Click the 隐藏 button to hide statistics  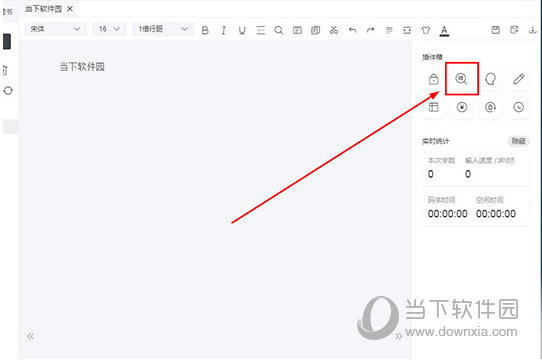[x=518, y=141]
